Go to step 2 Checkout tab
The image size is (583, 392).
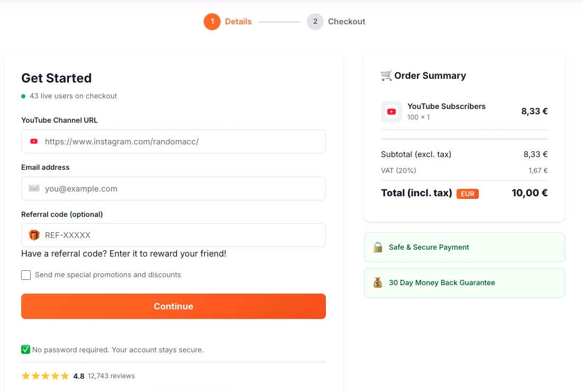[336, 22]
